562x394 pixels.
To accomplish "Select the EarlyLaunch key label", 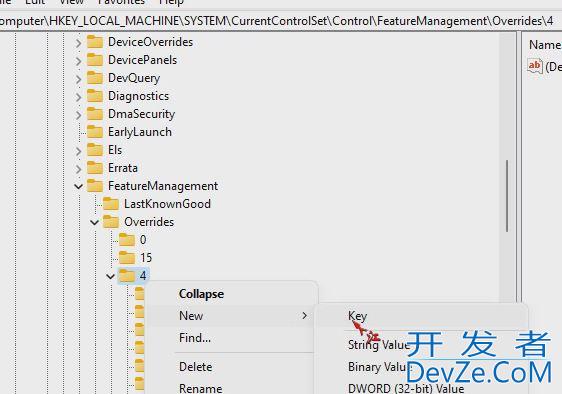I will [140, 132].
